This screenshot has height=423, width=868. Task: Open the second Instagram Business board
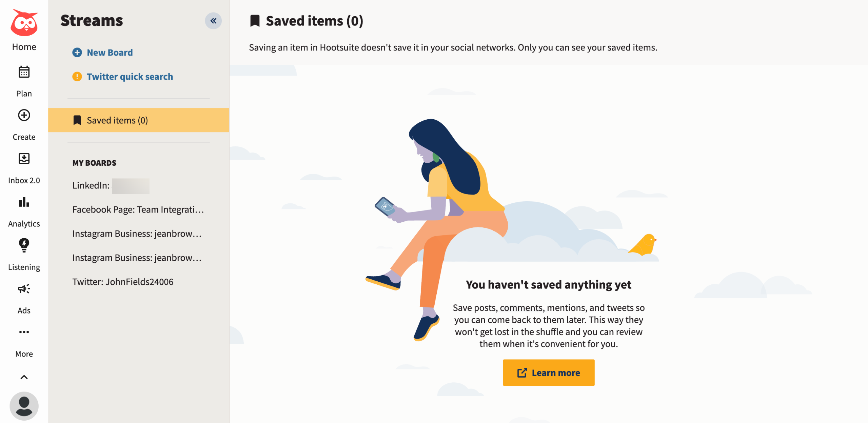tap(137, 258)
